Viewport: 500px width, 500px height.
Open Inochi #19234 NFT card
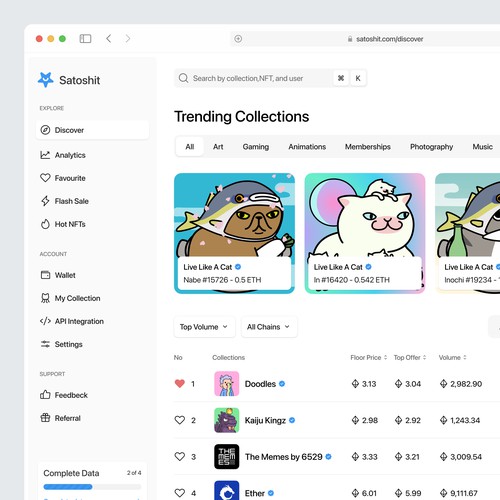click(468, 233)
